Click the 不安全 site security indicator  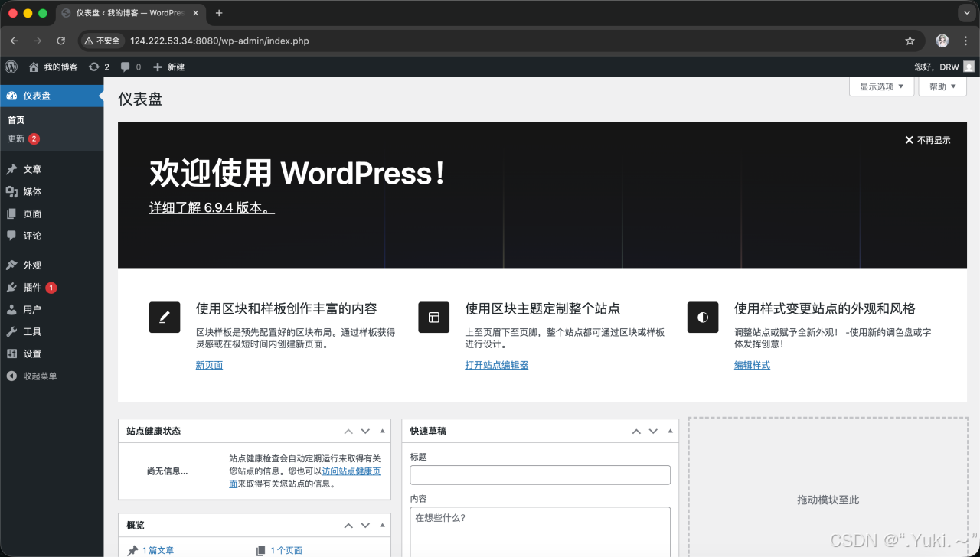click(x=102, y=41)
